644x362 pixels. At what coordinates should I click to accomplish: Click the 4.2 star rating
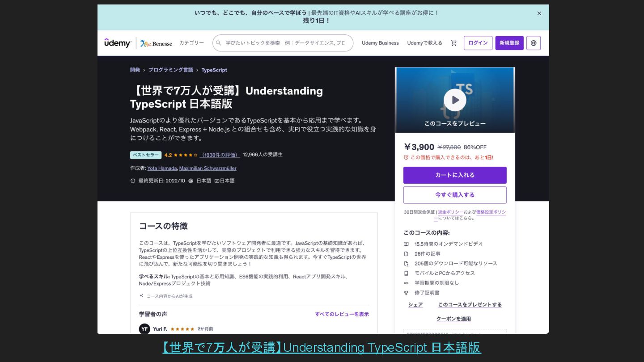coord(181,155)
